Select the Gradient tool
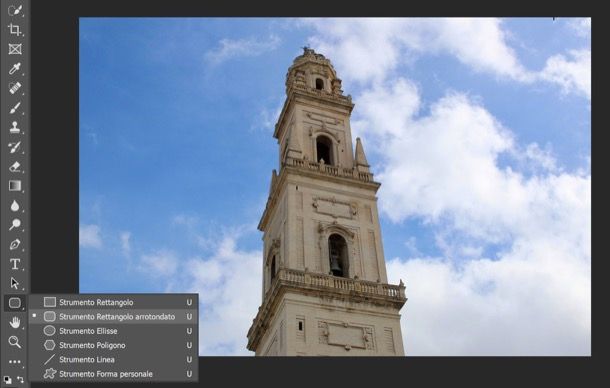The width and height of the screenshot is (610, 388). click(15, 186)
